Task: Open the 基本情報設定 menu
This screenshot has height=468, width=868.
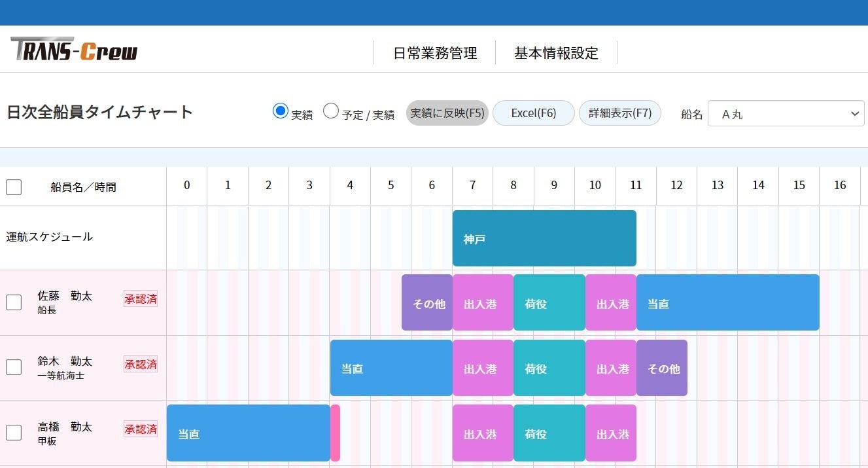Action: click(x=557, y=52)
